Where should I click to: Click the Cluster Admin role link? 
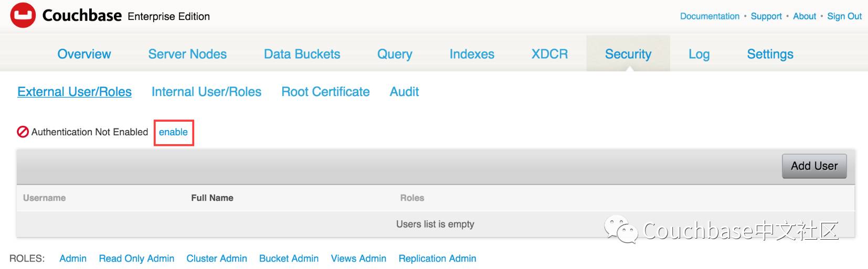click(x=217, y=259)
